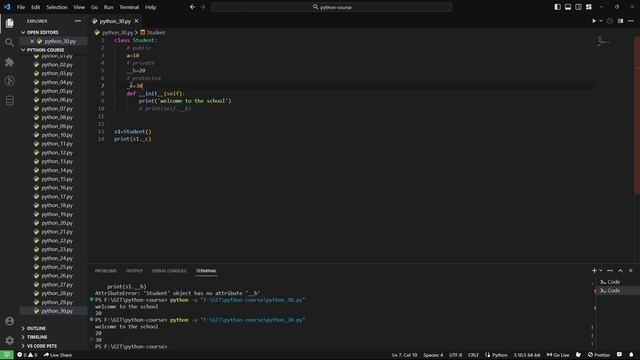Go forward with the navigation arrow

[203, 7]
